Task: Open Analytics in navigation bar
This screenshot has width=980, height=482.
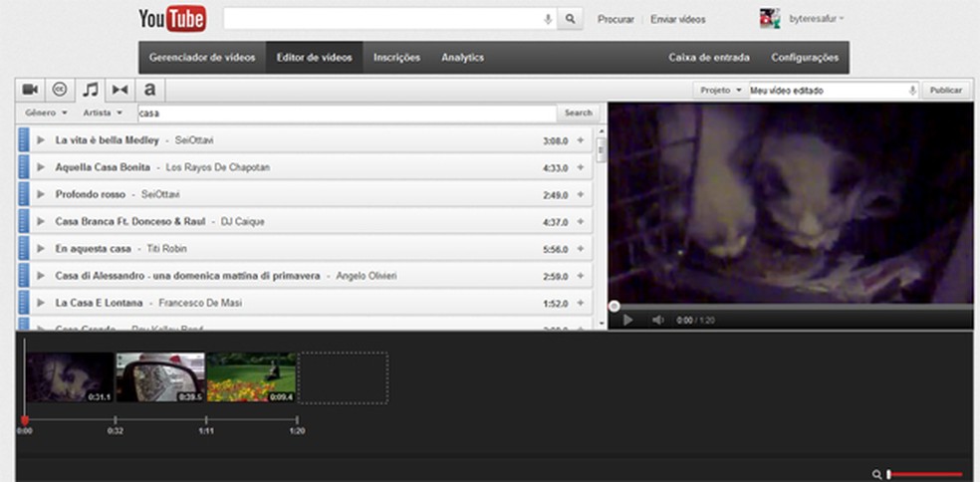Action: pos(462,58)
